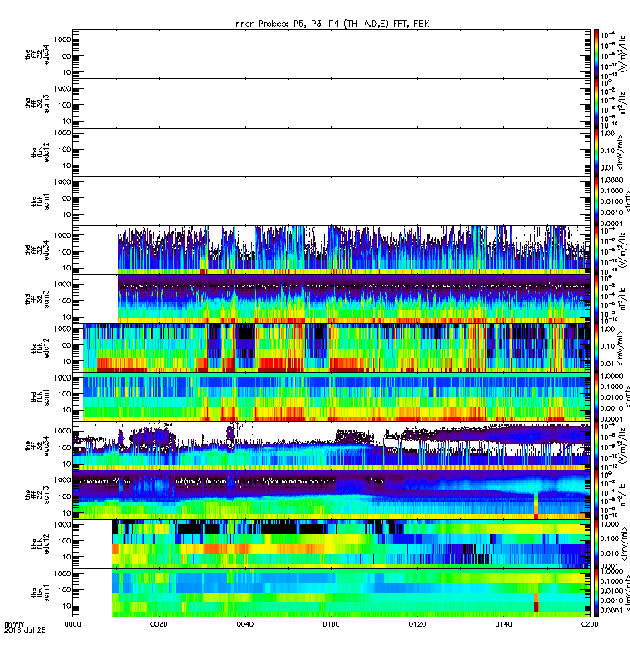Click the 1000 tick label on tha fff_32 edc34 axis
The width and height of the screenshot is (630, 672).
[x=61, y=39]
